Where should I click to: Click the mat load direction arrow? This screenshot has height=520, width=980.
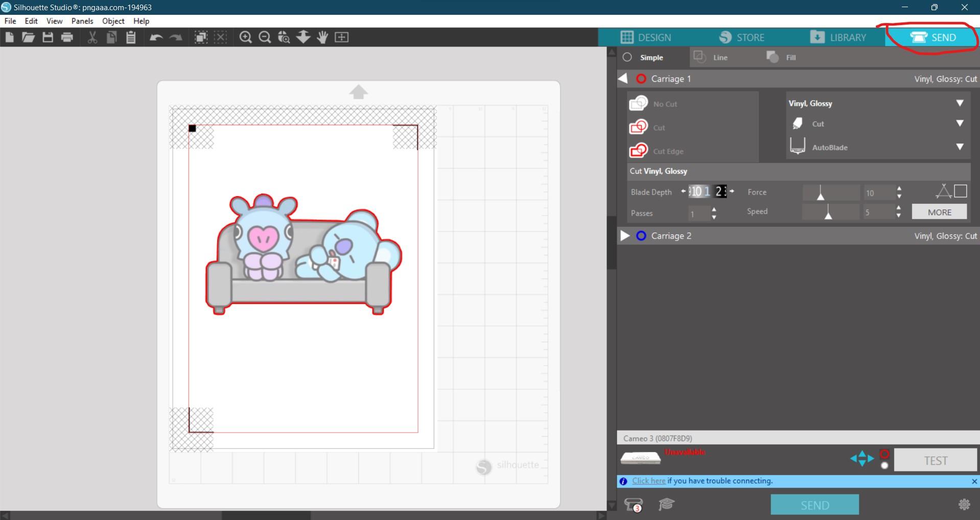359,92
